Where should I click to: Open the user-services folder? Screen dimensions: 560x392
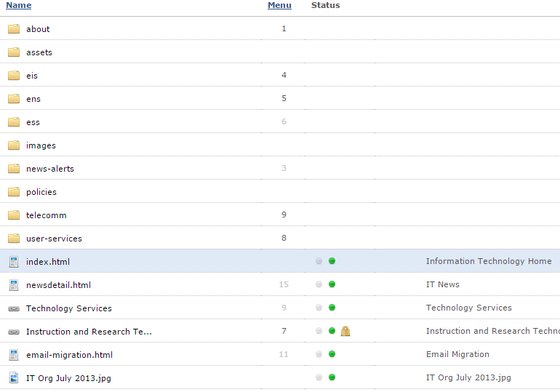(x=54, y=239)
